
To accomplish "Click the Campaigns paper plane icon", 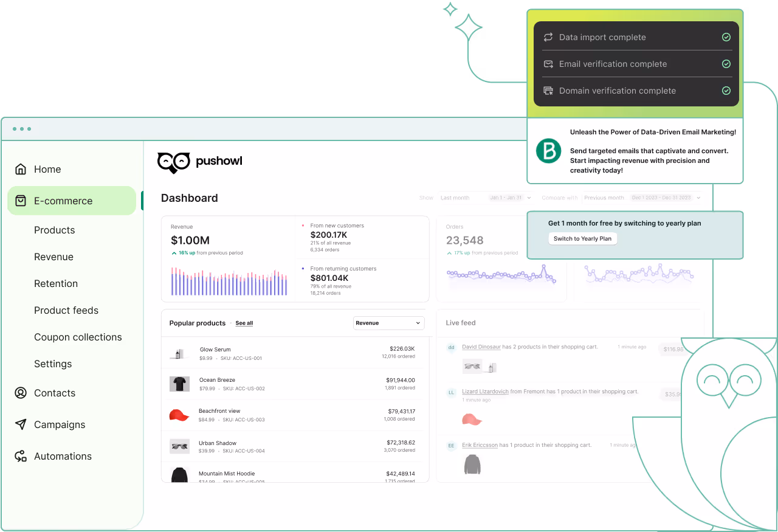I will tap(21, 424).
